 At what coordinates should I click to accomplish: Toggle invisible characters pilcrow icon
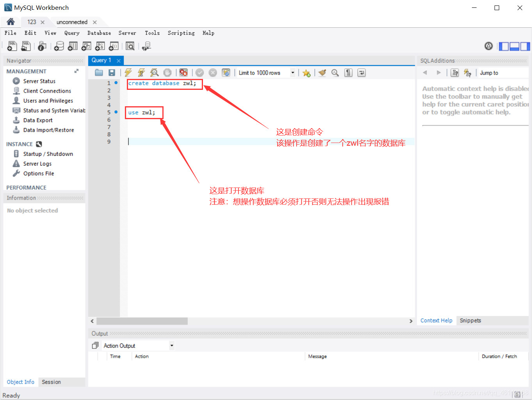349,73
